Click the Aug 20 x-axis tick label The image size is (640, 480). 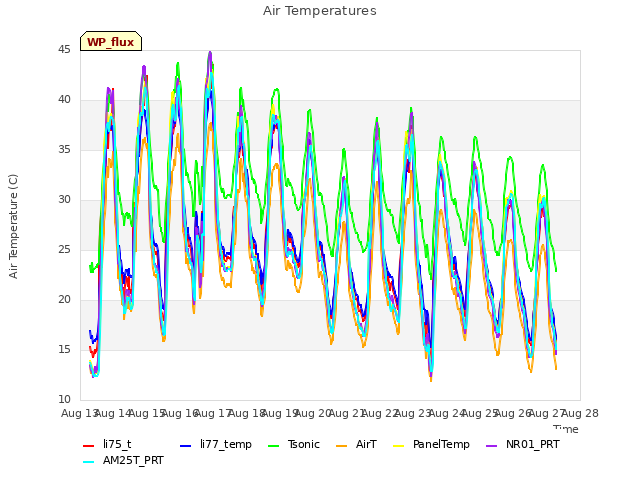[x=313, y=413]
